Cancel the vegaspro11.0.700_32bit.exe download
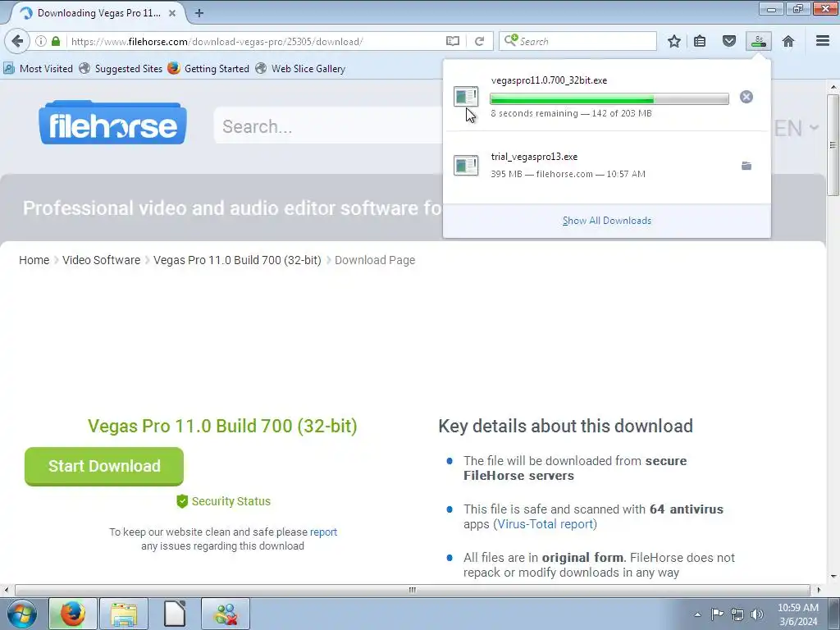 tap(746, 97)
